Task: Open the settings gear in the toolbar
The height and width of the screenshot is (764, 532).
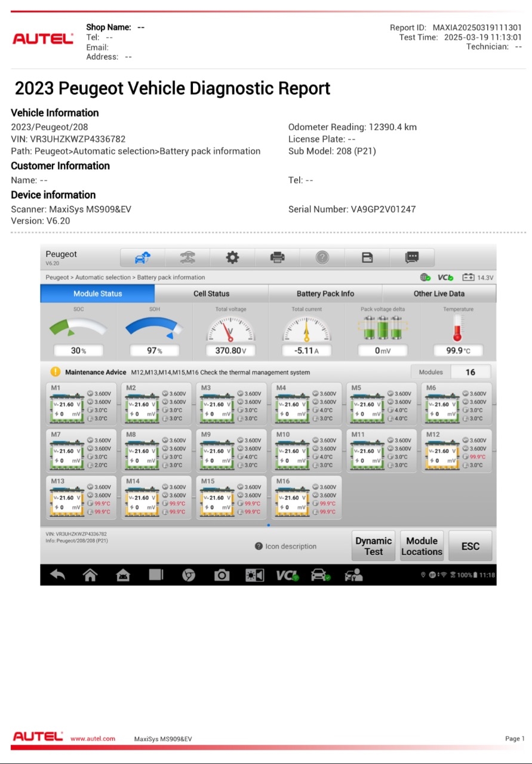Action: [232, 258]
